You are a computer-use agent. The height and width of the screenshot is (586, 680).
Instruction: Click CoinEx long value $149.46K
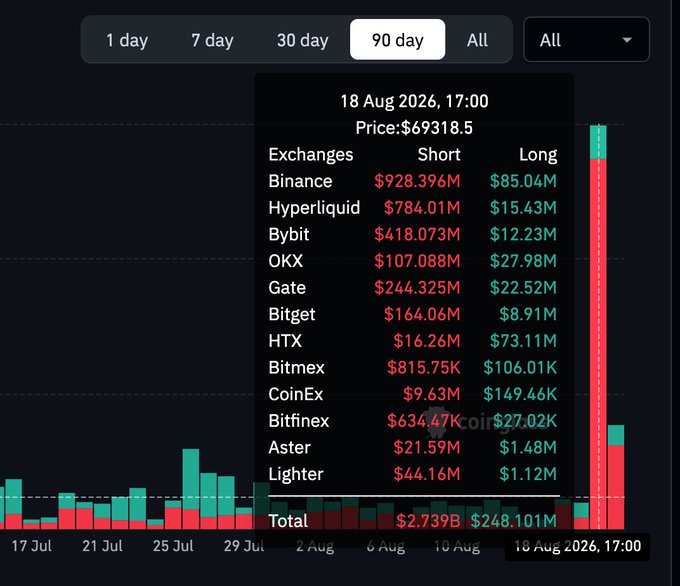520,394
